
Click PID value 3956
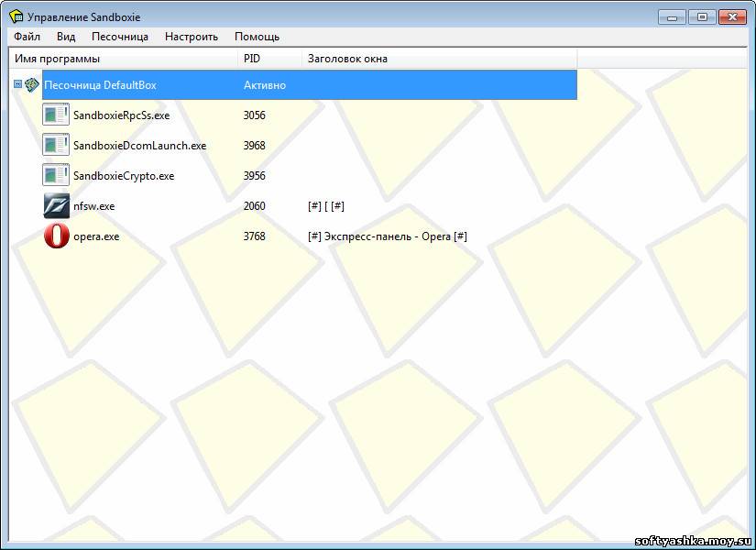point(255,176)
